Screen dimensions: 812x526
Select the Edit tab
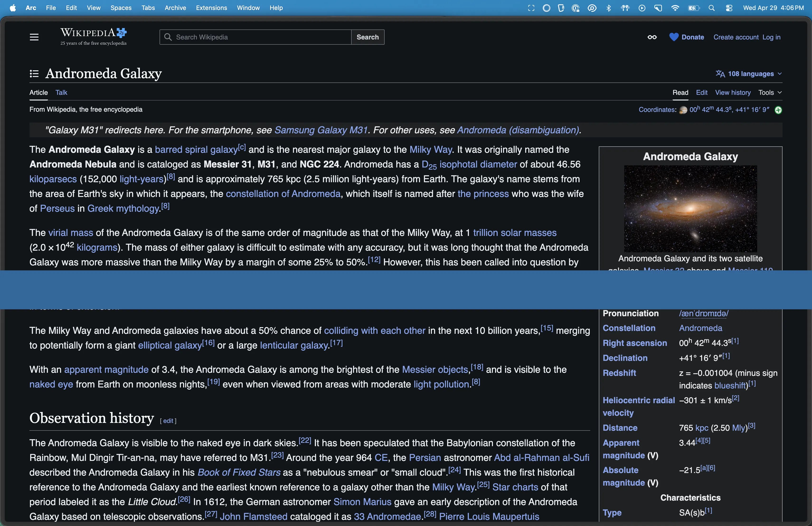[701, 92]
